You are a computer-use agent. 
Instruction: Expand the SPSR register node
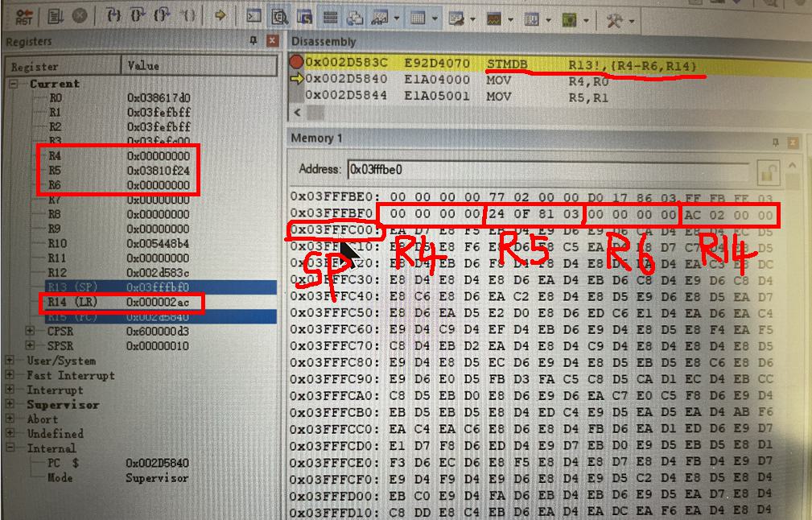click(30, 345)
